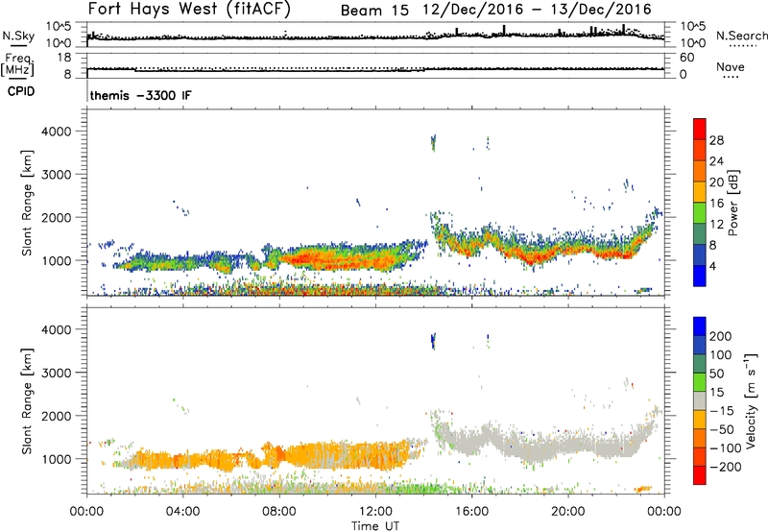
Task: Click the 'N.Sky' legend label
Action: pos(18,36)
